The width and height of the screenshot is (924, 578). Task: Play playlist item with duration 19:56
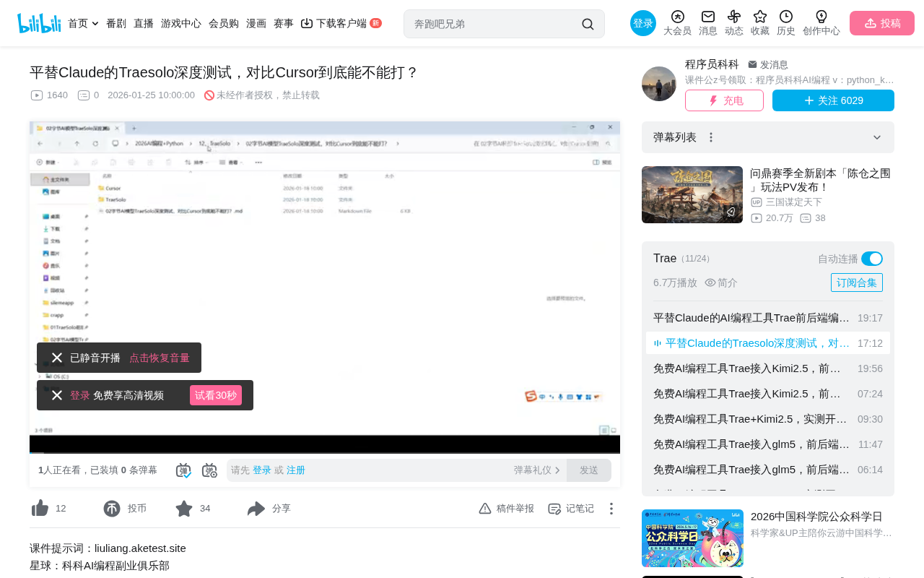pyautogui.click(x=768, y=368)
